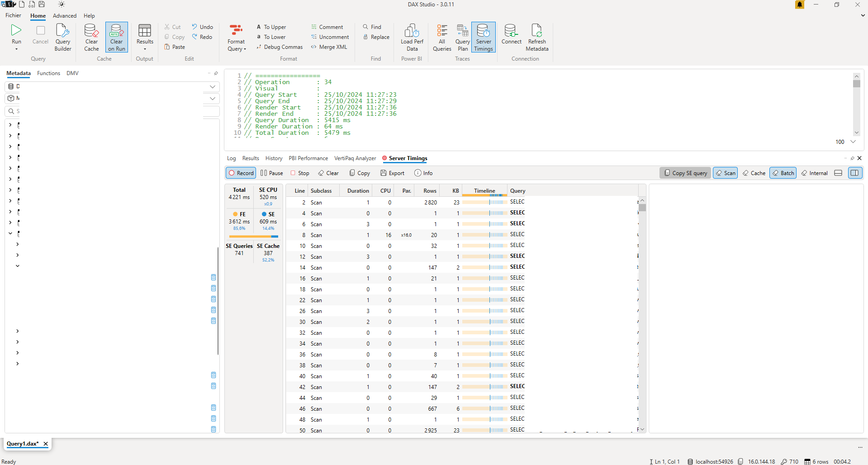
Task: Toggle the light/dark theme sun icon
Action: [62, 5]
